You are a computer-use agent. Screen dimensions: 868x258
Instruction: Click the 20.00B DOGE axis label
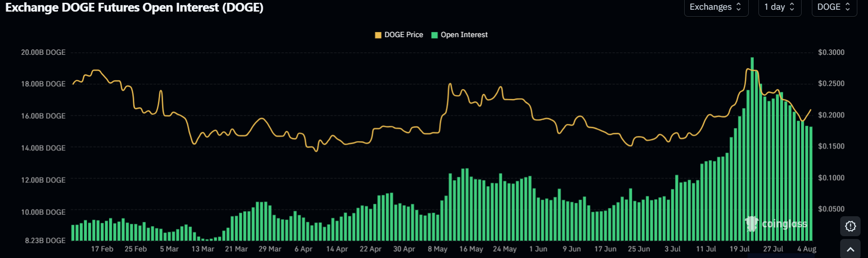(x=43, y=52)
